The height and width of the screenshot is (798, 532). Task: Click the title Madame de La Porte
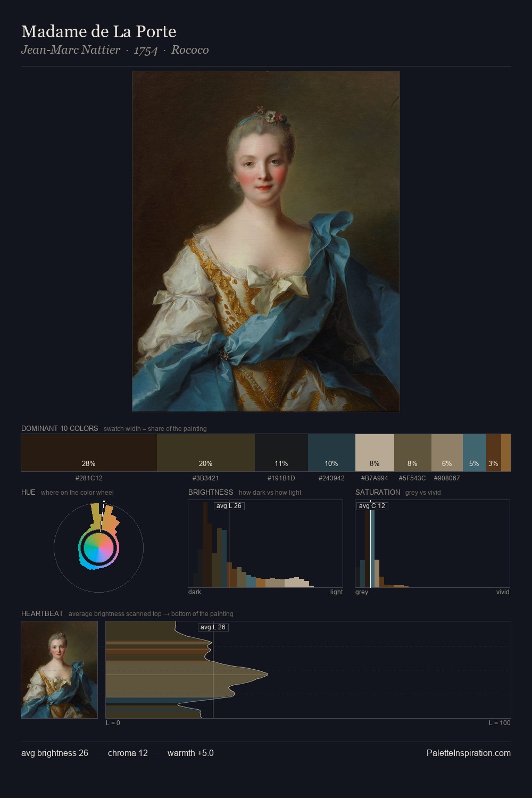point(99,31)
